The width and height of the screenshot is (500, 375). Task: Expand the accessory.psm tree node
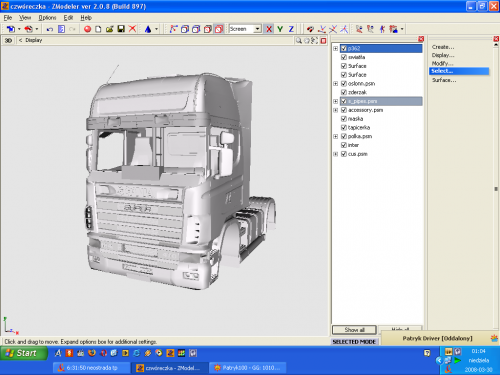coord(335,110)
